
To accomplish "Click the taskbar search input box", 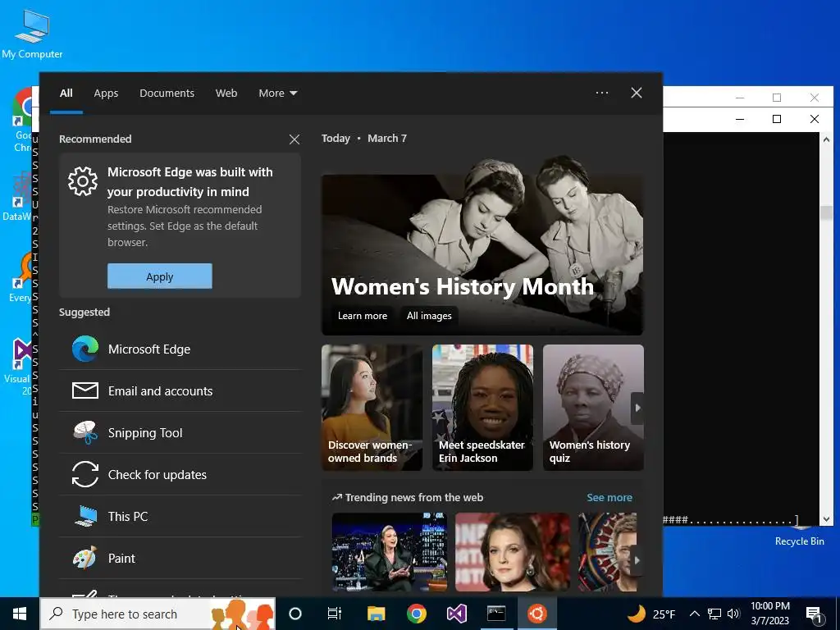I will [157, 614].
